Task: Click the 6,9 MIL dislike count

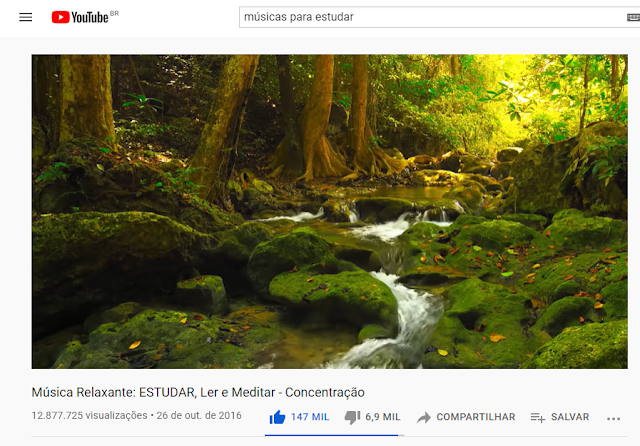Action: (x=382, y=417)
